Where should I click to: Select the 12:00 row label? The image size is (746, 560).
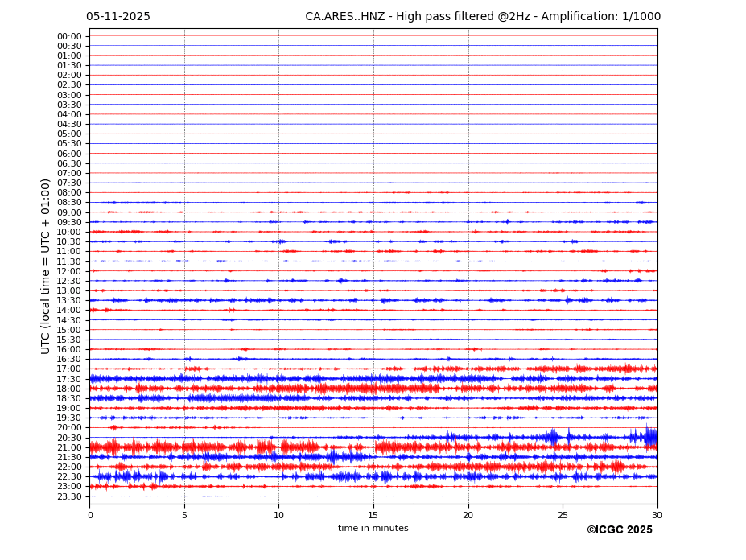69,271
